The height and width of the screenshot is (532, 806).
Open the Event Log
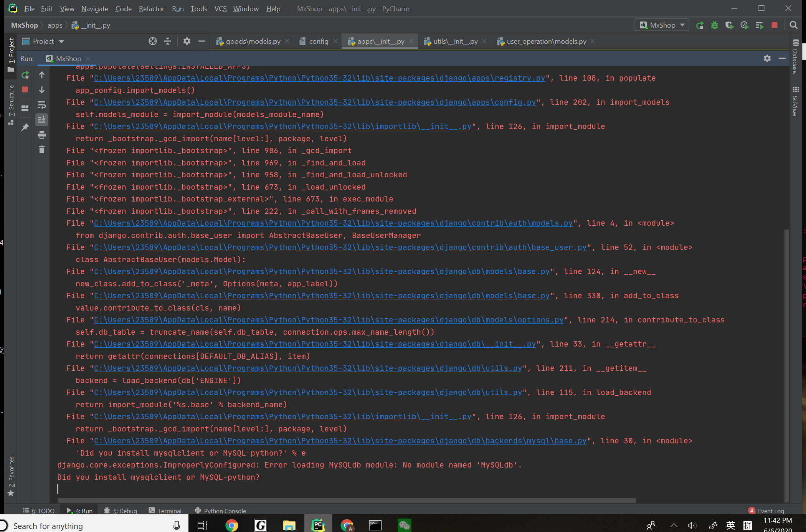tap(766, 511)
